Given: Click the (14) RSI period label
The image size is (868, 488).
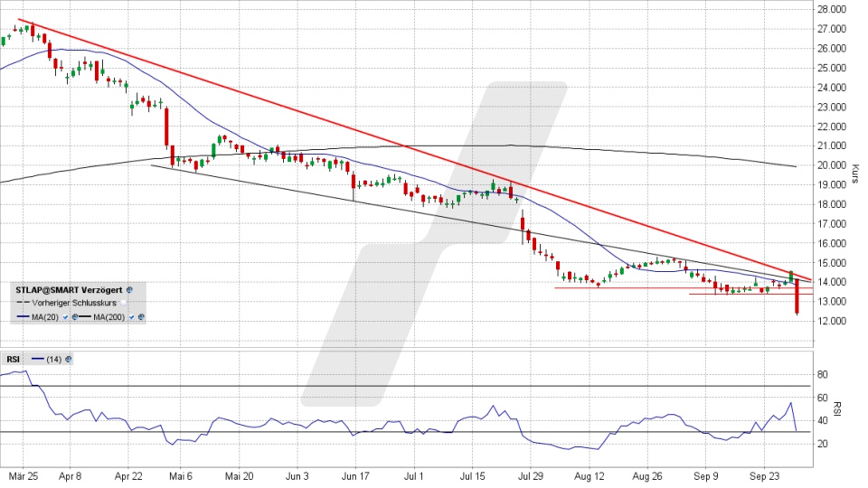Looking at the screenshot, I should [x=53, y=359].
